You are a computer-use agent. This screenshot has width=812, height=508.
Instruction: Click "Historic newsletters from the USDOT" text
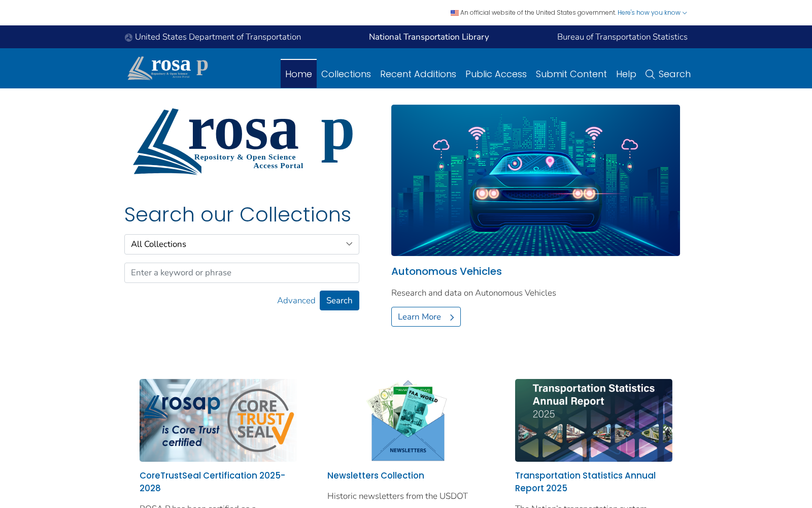click(397, 496)
